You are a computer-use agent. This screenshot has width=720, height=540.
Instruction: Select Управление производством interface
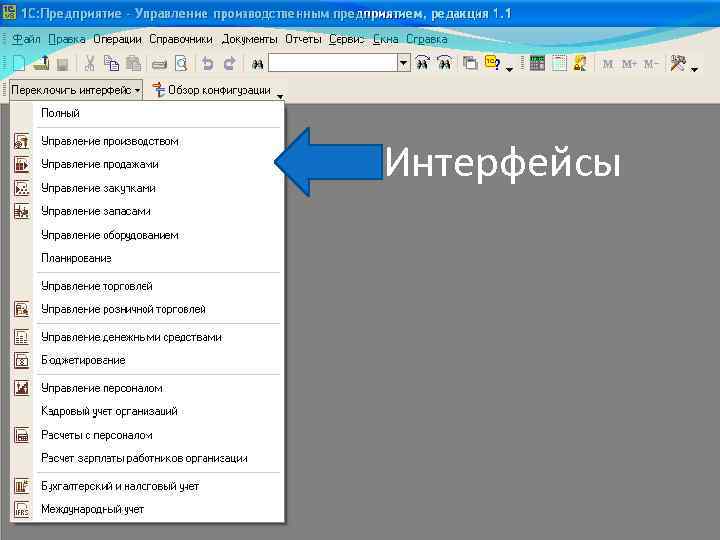click(147, 141)
